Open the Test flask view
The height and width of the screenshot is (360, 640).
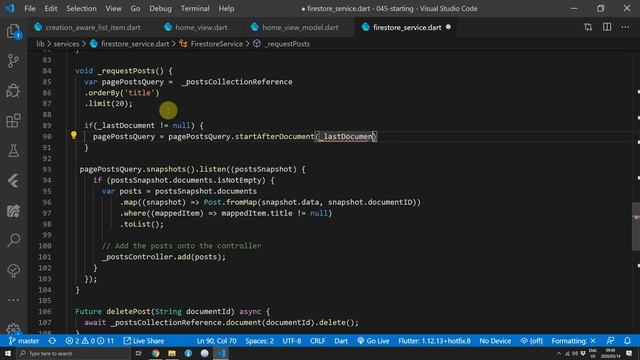[13, 151]
